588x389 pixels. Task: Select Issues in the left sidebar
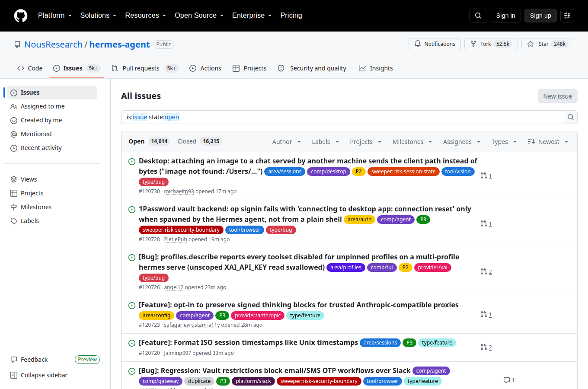pyautogui.click(x=52, y=92)
